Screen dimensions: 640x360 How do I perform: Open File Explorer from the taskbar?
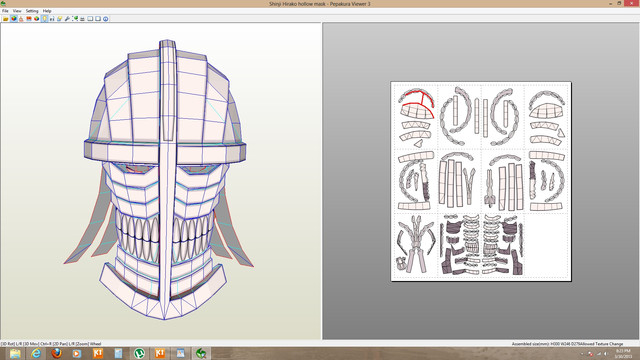tap(15, 353)
